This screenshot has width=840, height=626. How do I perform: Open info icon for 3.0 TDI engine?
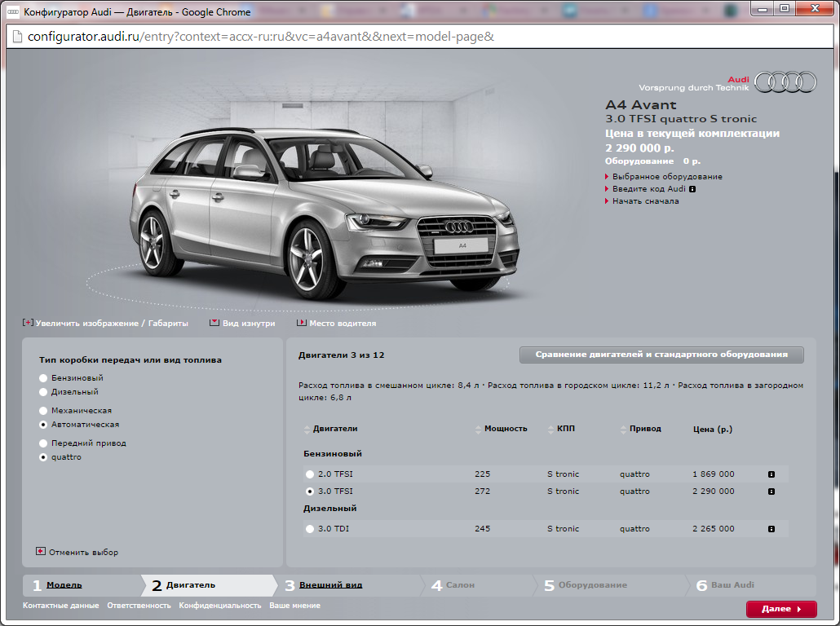point(771,529)
